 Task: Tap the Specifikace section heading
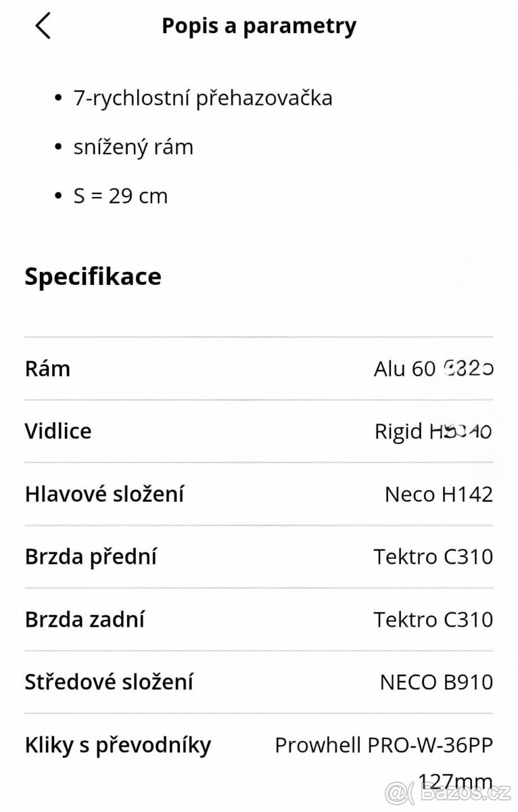point(93,276)
